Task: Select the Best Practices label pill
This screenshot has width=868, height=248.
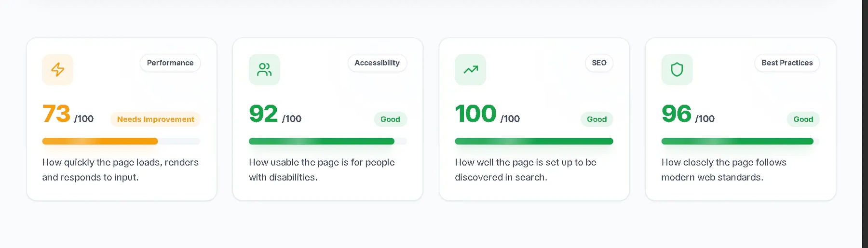Action: point(787,63)
